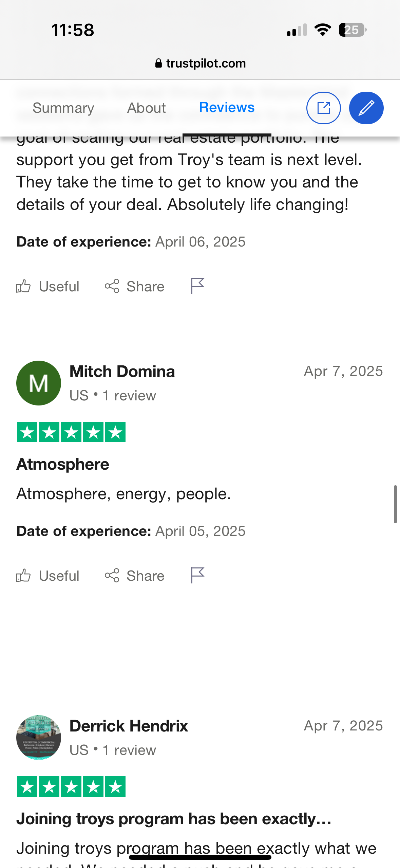Switch to the About tab

click(146, 108)
